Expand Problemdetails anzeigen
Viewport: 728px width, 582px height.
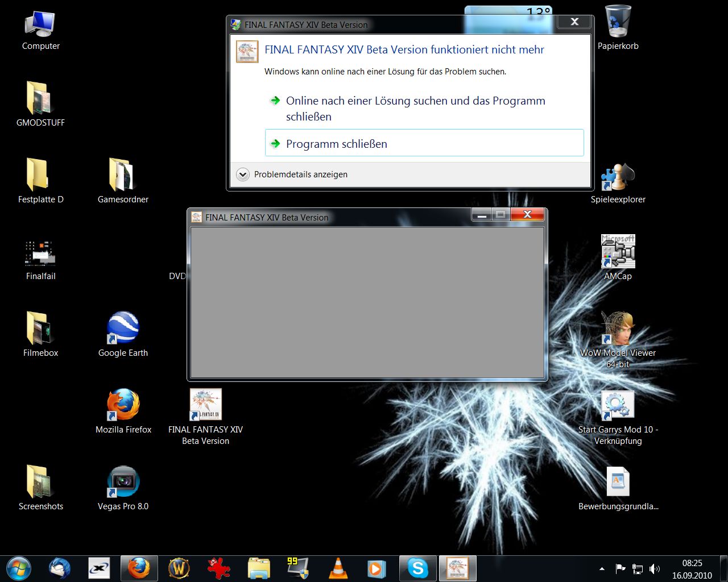tap(292, 174)
